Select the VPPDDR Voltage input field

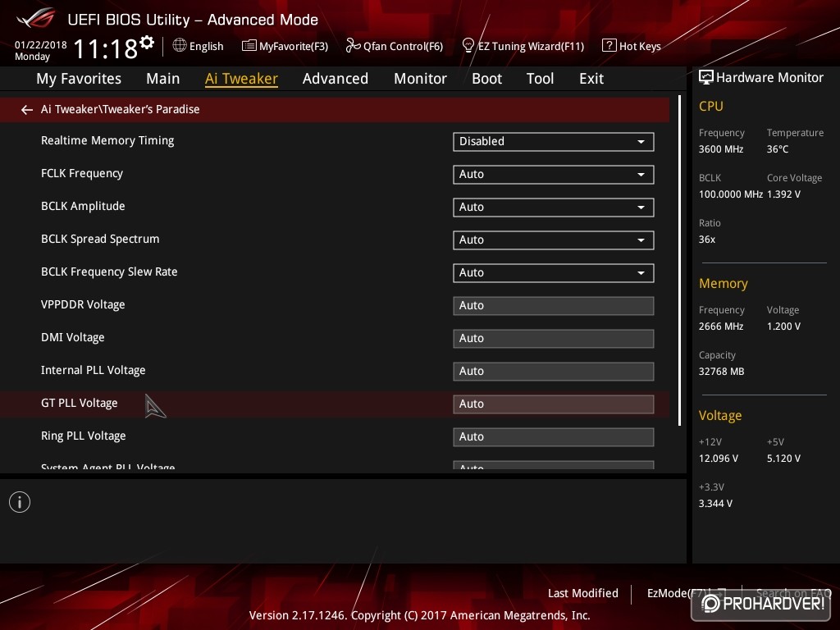coord(554,305)
